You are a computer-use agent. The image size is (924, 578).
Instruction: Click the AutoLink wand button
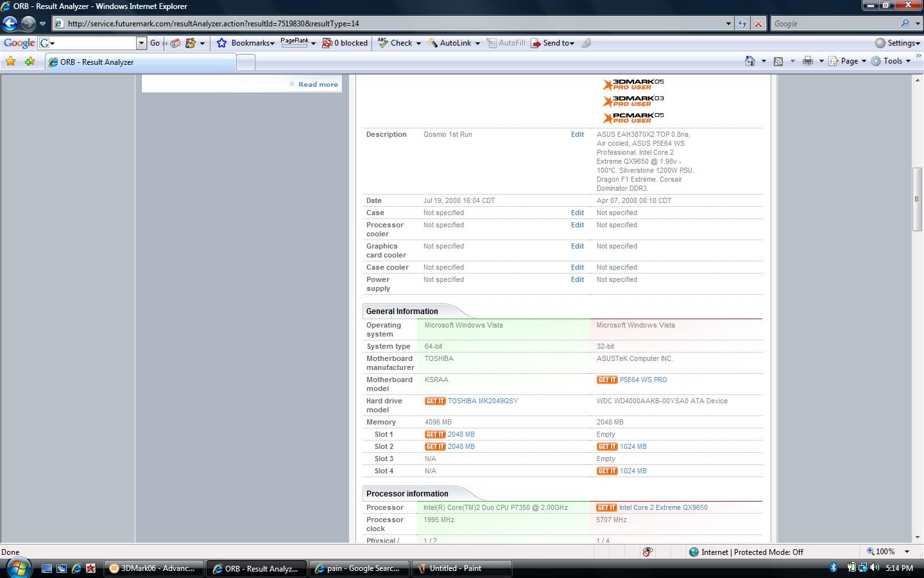pos(450,43)
